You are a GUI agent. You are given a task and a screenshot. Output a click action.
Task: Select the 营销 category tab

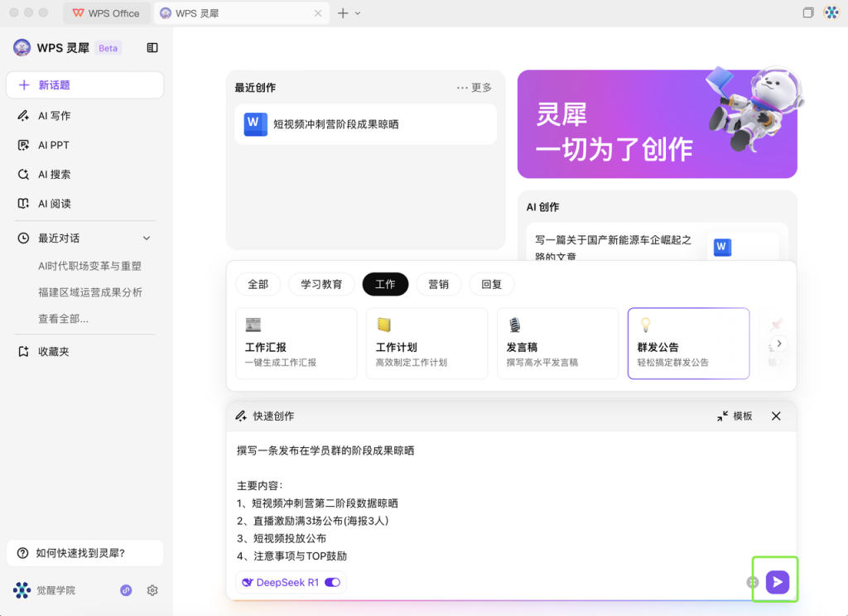tap(439, 285)
